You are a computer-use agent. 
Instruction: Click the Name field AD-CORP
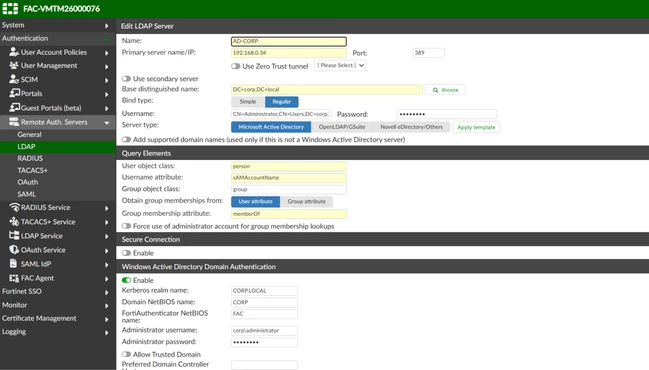[x=289, y=41]
